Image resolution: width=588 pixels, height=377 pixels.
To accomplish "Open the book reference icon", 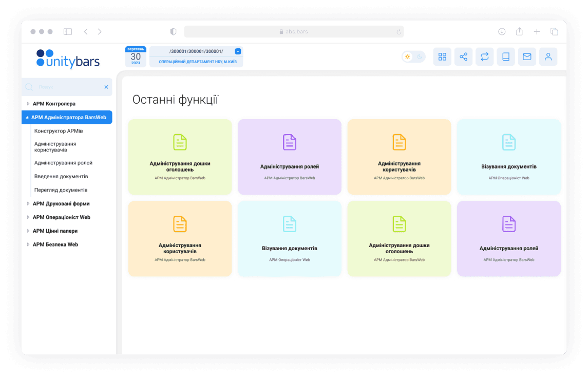I will pos(506,56).
